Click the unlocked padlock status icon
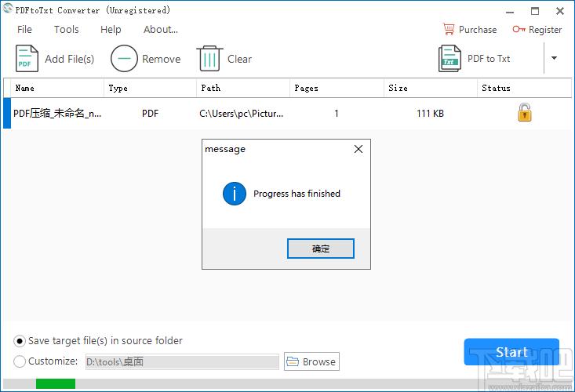 click(x=525, y=112)
